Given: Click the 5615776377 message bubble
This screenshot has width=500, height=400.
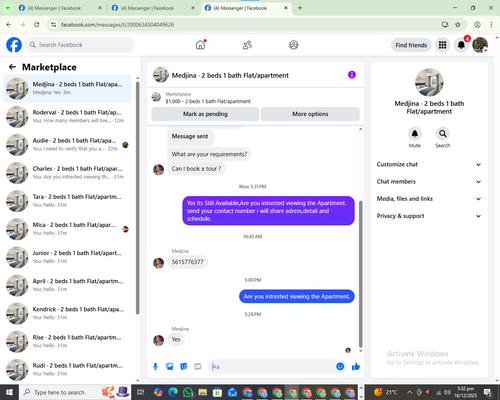Looking at the screenshot, I should 187,262.
